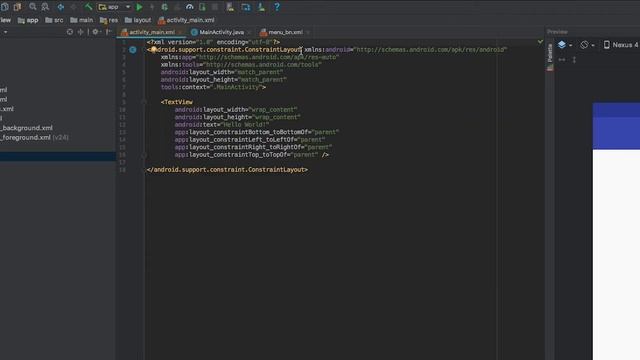This screenshot has height=360, width=640.
Task: Click the blue related-class gutter icon
Action: click(133, 50)
